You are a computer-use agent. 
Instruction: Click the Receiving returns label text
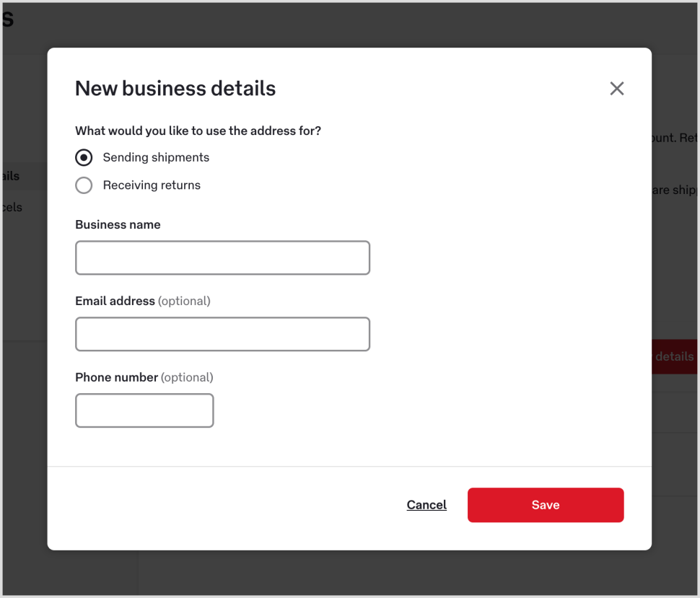click(152, 185)
